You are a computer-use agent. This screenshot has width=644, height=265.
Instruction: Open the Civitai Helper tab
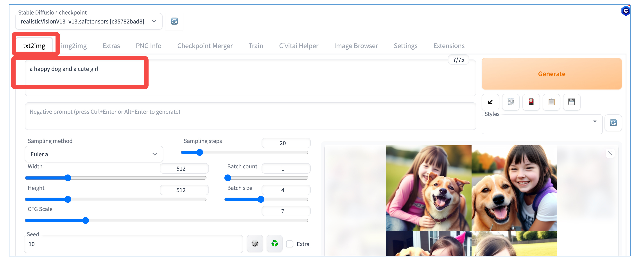pyautogui.click(x=298, y=46)
